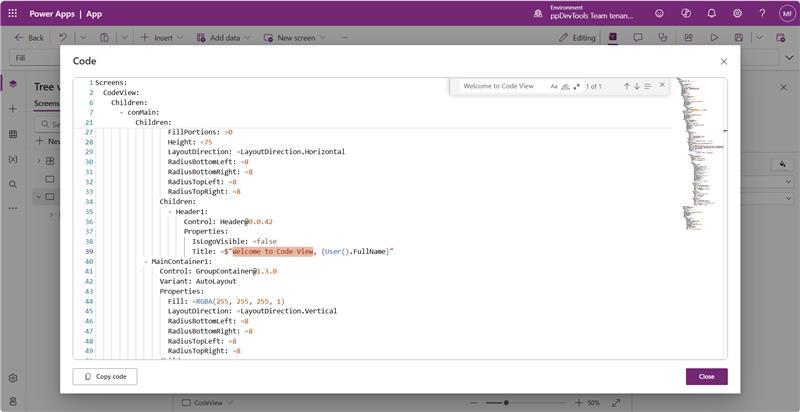This screenshot has width=800, height=412.
Task: Open the MF account avatar
Action: point(786,14)
